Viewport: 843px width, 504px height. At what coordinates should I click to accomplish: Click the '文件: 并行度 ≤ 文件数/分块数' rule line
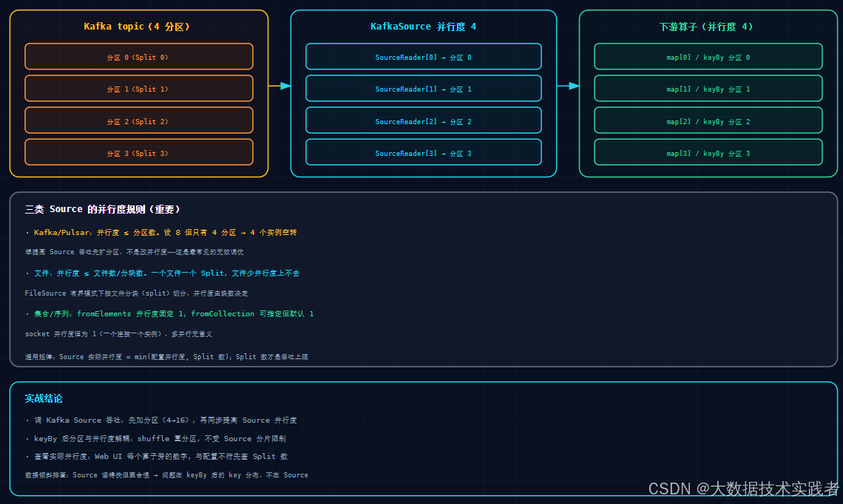[x=163, y=273]
